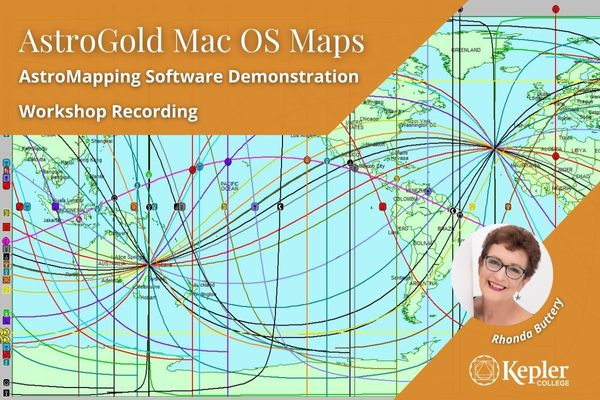Select purple square marker near Kuala Lumpur

point(55,207)
